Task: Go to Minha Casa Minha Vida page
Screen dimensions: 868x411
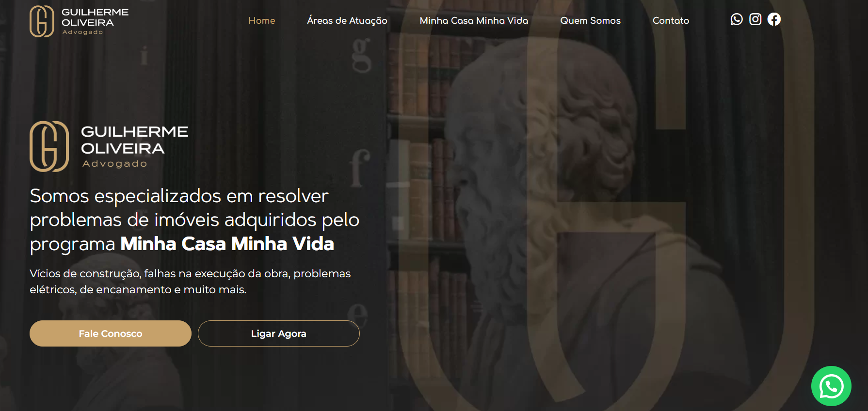Action: point(474,20)
